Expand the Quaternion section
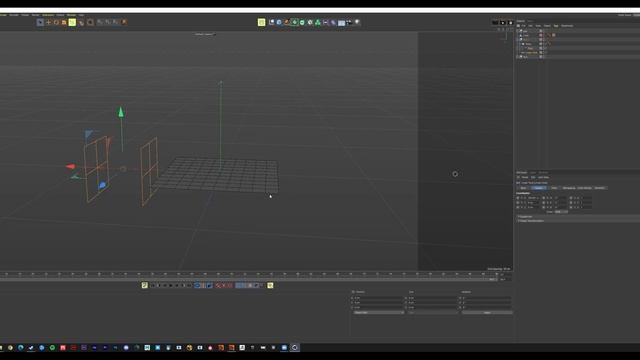Screen dimensions: 640x360 pyautogui.click(x=526, y=217)
